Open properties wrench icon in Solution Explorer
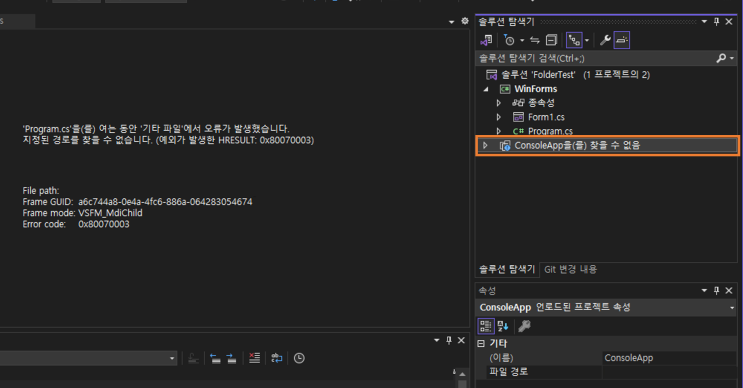 point(605,40)
